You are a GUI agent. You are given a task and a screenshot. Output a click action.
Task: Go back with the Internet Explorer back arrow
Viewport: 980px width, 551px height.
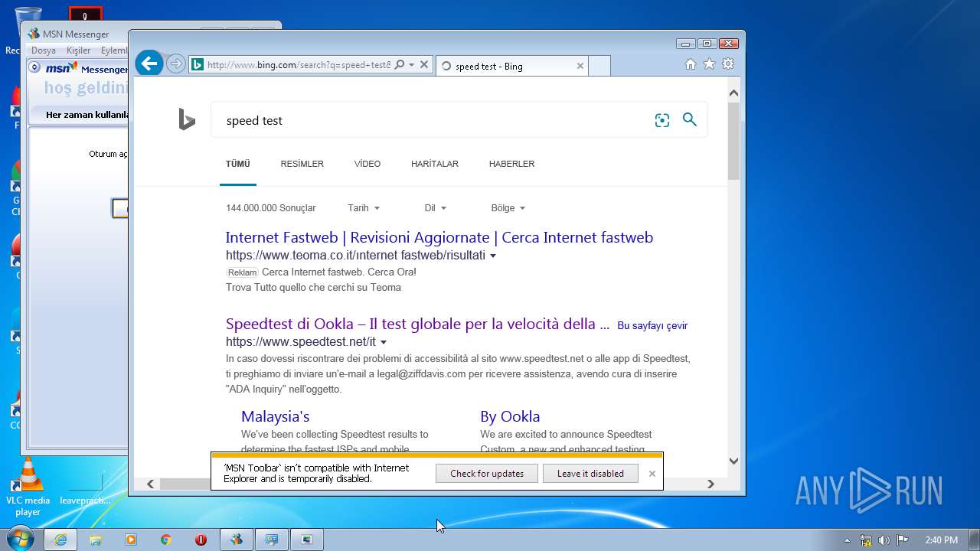[150, 64]
